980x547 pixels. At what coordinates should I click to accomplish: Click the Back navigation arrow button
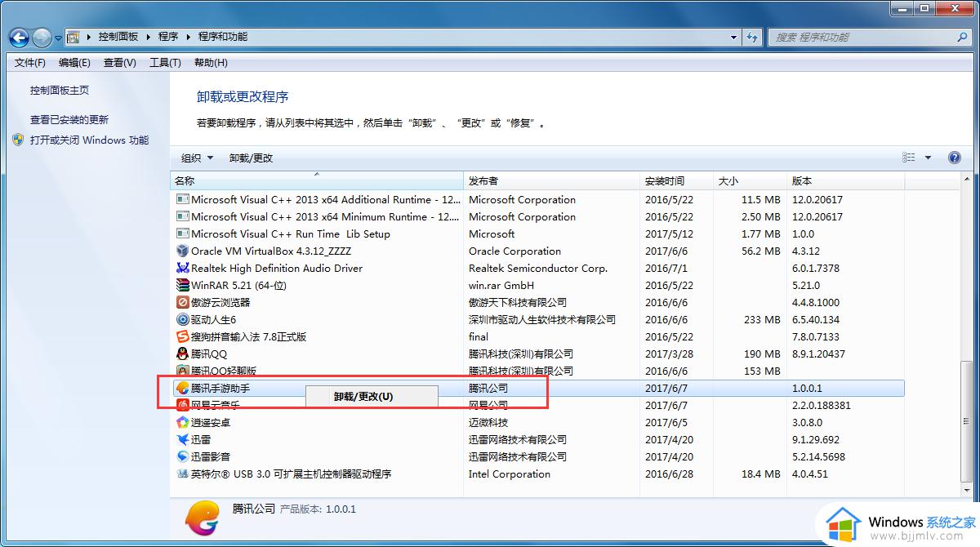tap(19, 37)
